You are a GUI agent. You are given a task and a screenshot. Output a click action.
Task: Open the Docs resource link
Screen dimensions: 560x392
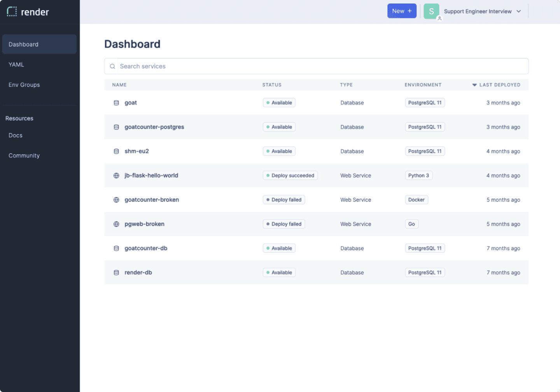(x=16, y=135)
